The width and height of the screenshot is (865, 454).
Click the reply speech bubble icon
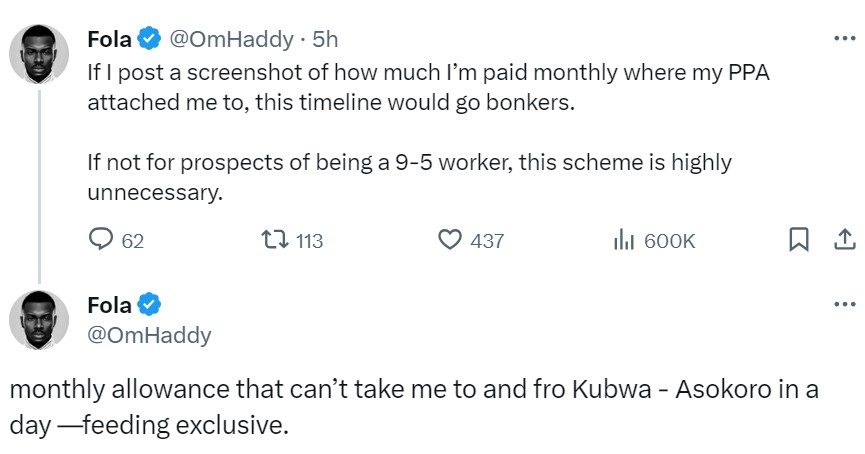click(x=101, y=240)
